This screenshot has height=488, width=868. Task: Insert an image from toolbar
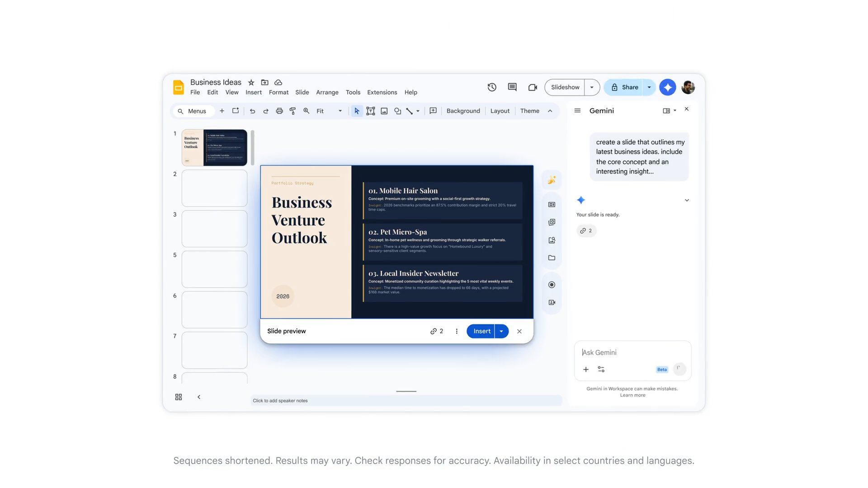click(384, 111)
